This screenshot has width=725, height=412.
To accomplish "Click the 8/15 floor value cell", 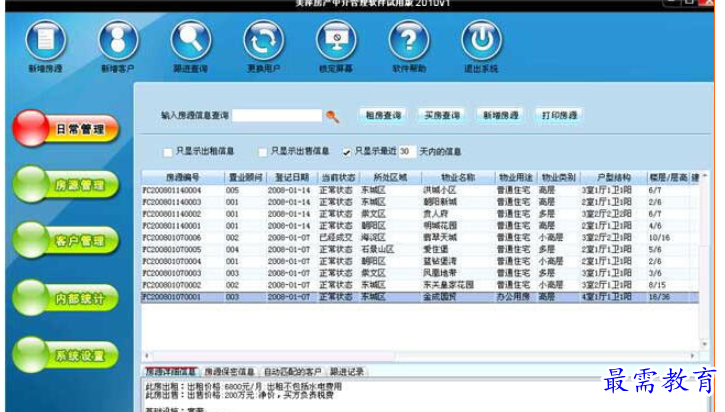I will 657,285.
